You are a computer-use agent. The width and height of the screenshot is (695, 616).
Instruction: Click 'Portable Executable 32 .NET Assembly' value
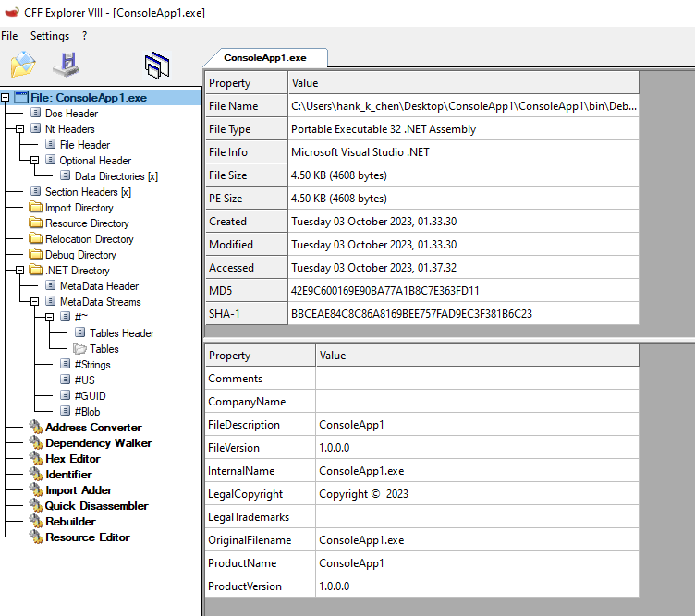(384, 129)
